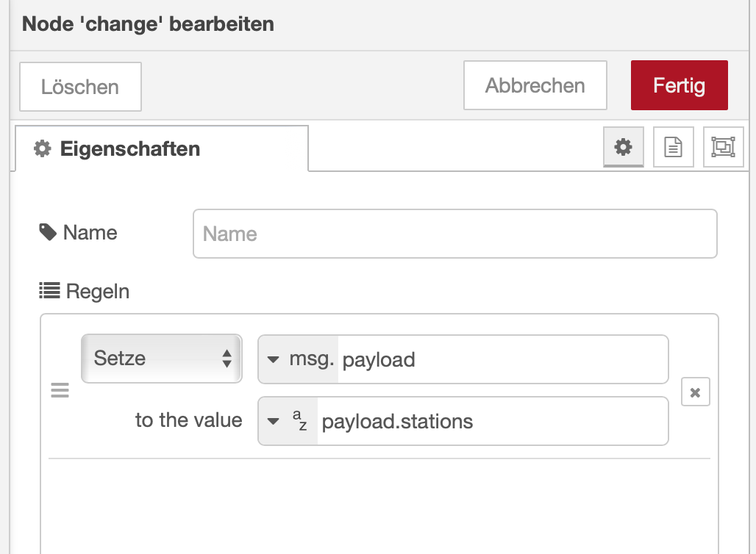Expand the value type dropdown arrow
The width and height of the screenshot is (756, 554).
[274, 421]
